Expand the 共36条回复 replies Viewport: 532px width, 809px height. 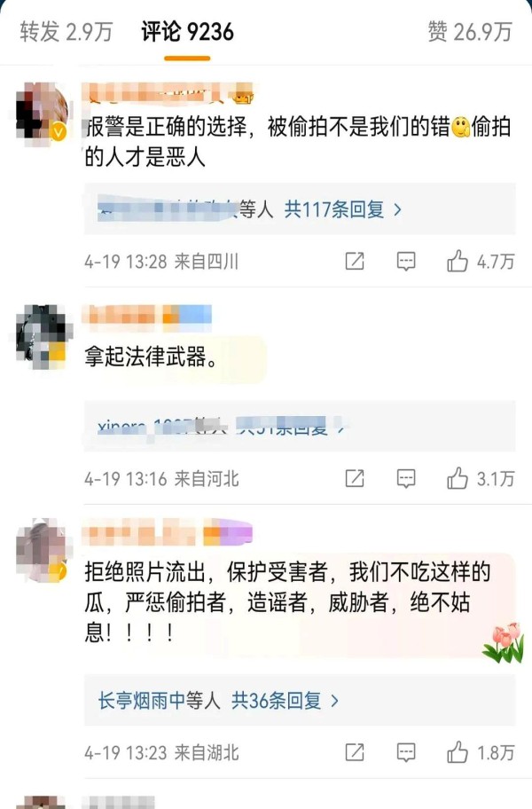286,701
